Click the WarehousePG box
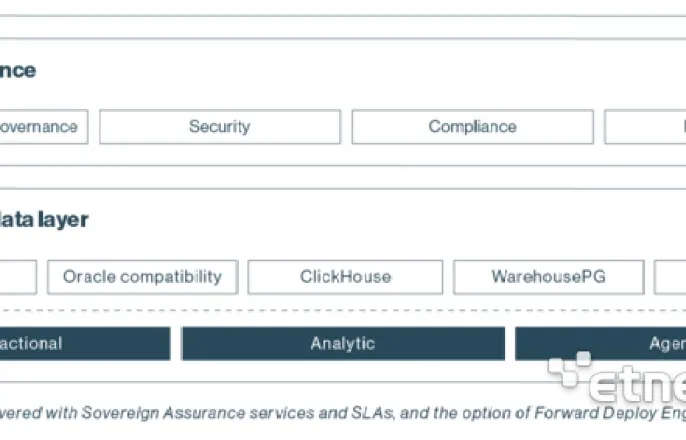 (x=549, y=277)
